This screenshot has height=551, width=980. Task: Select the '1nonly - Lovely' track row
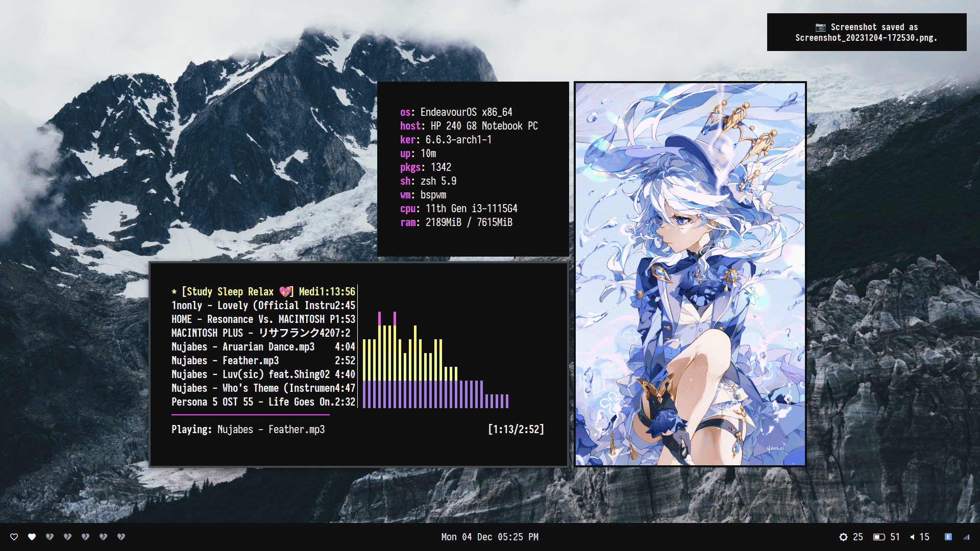point(263,305)
